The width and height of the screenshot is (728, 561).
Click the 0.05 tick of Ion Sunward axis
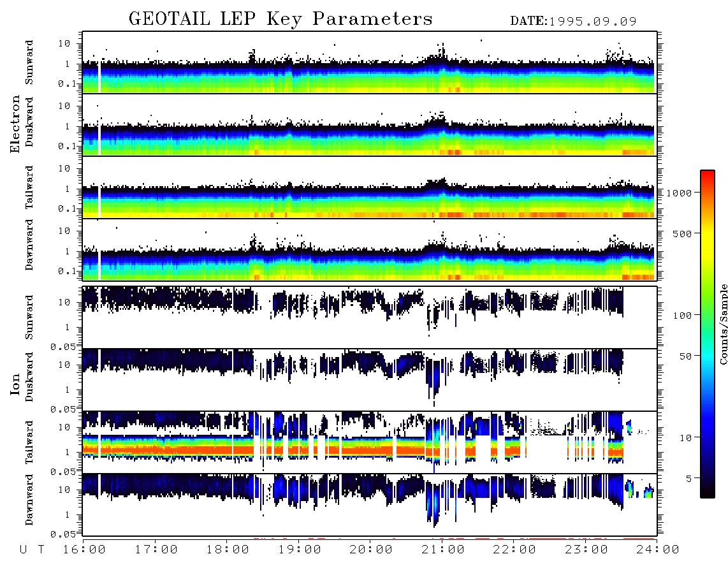(63, 347)
